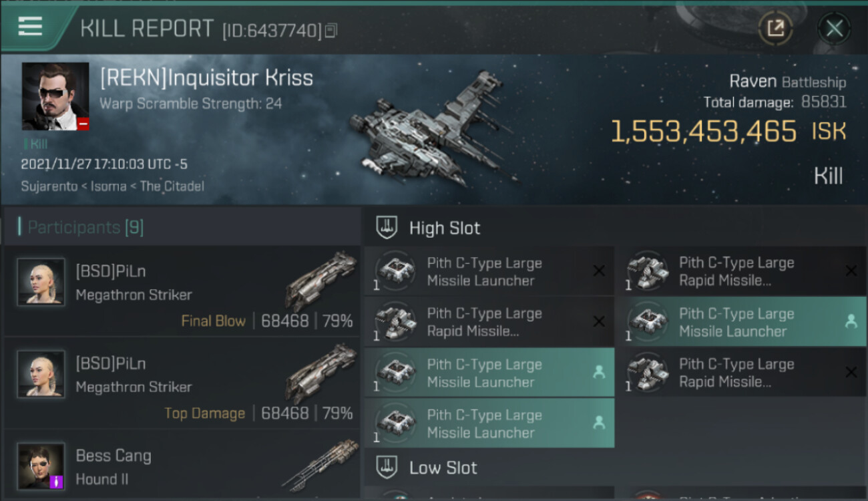Click the Sujarento location link
Image resolution: width=868 pixels, height=501 pixels.
(x=49, y=186)
